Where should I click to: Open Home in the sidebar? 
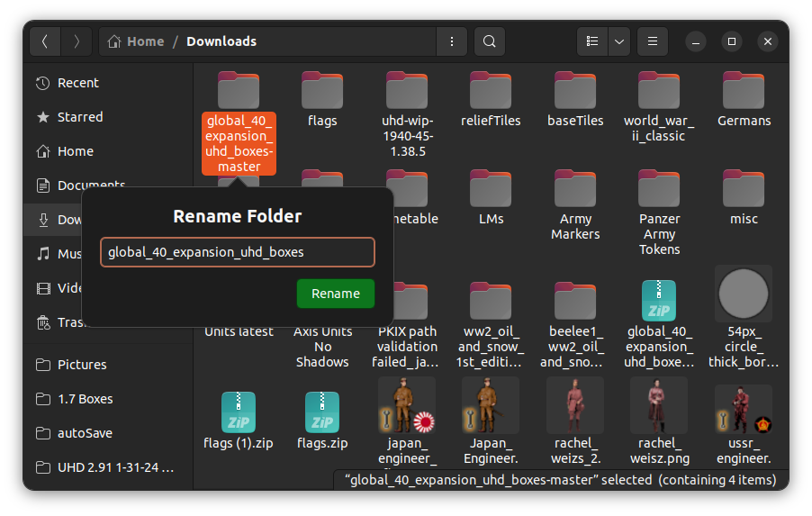[x=108, y=151]
